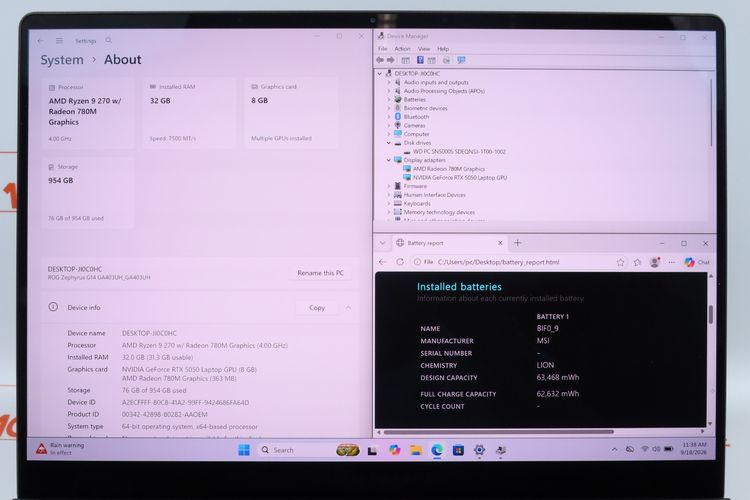Open the File menu in Device Manager

coord(383,49)
